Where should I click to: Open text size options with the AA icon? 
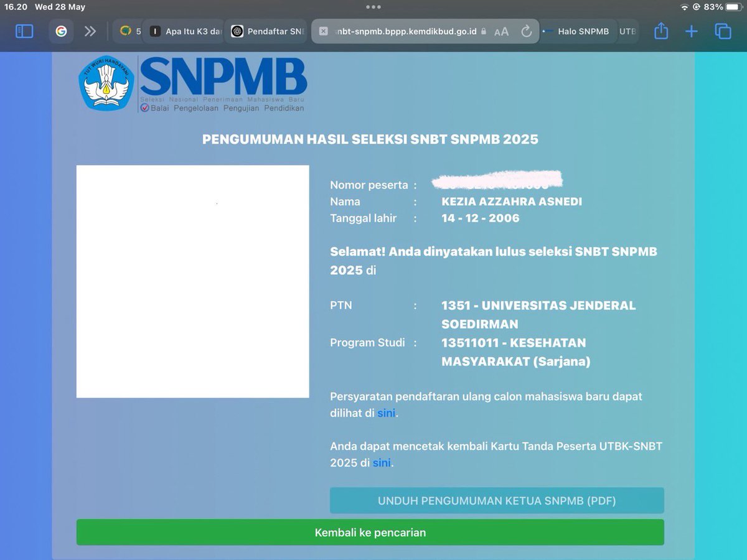pos(502,31)
